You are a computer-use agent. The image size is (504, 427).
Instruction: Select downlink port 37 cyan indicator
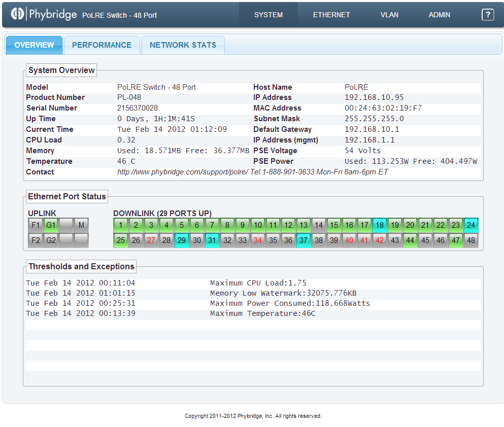[304, 240]
